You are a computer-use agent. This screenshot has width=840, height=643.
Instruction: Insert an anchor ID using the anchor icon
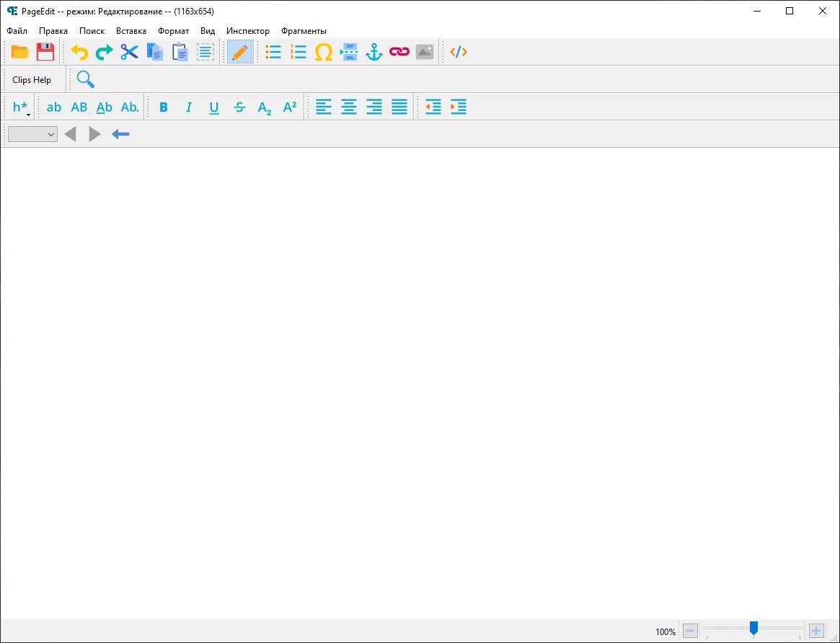[373, 52]
